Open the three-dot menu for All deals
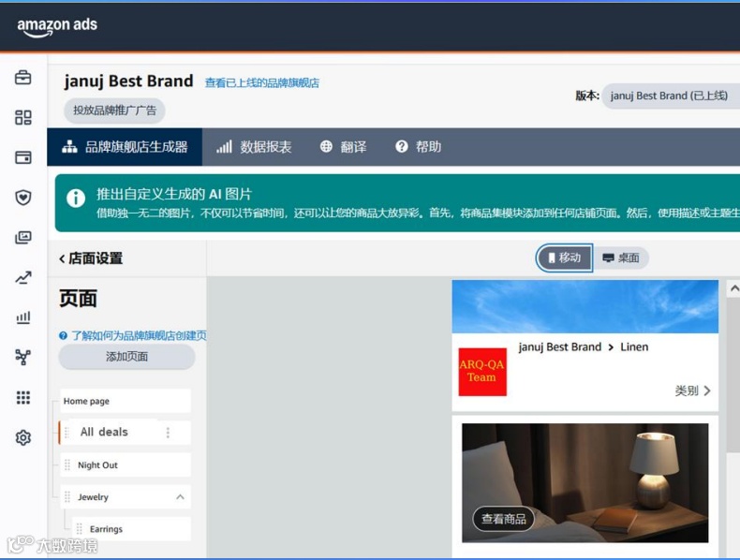Screen dimensions: 740x560 click(168, 433)
